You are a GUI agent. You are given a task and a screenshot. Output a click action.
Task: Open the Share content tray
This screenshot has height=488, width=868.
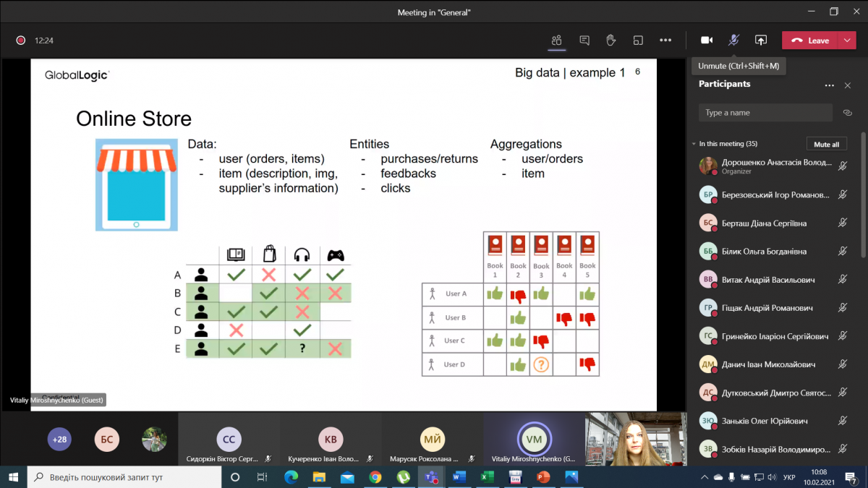coord(760,40)
